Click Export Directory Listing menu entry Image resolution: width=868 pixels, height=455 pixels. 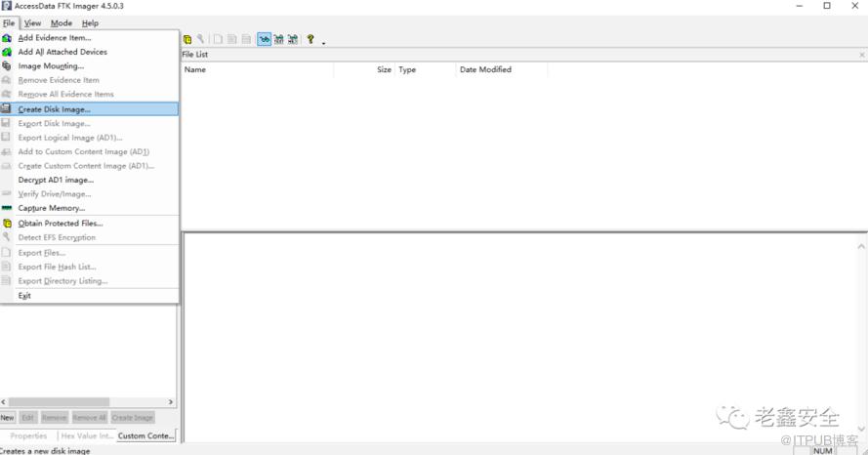tap(90, 281)
